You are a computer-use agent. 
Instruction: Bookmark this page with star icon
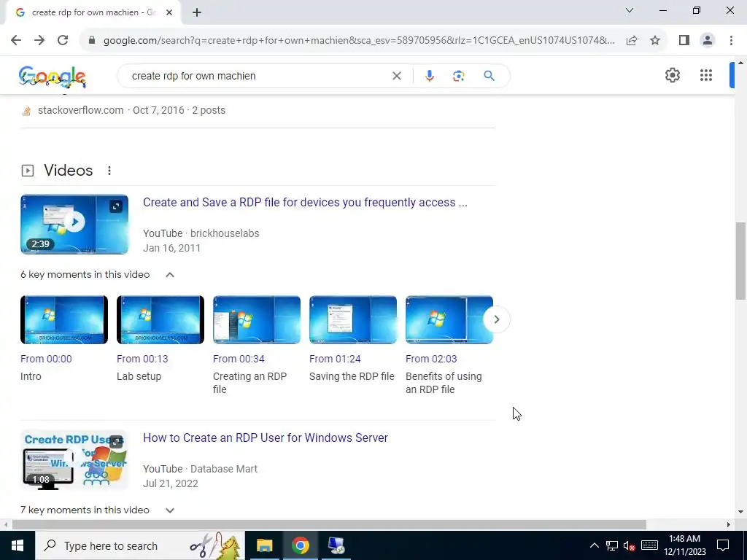pos(655,41)
